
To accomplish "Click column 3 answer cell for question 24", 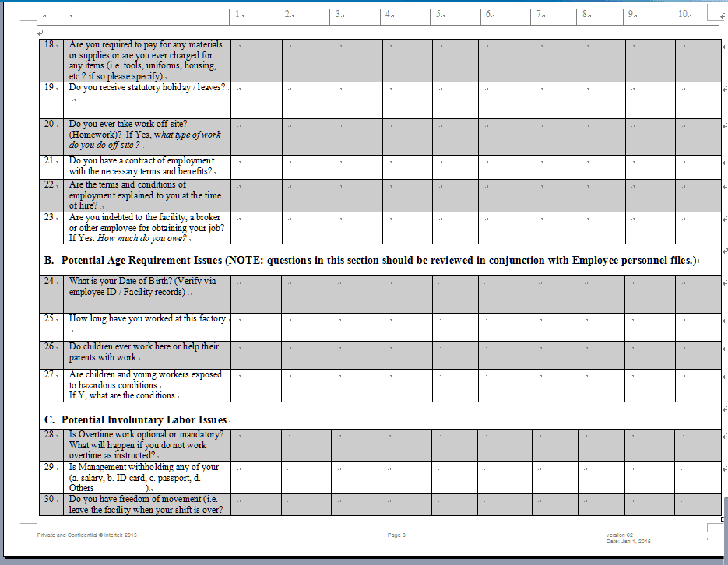I will [357, 293].
